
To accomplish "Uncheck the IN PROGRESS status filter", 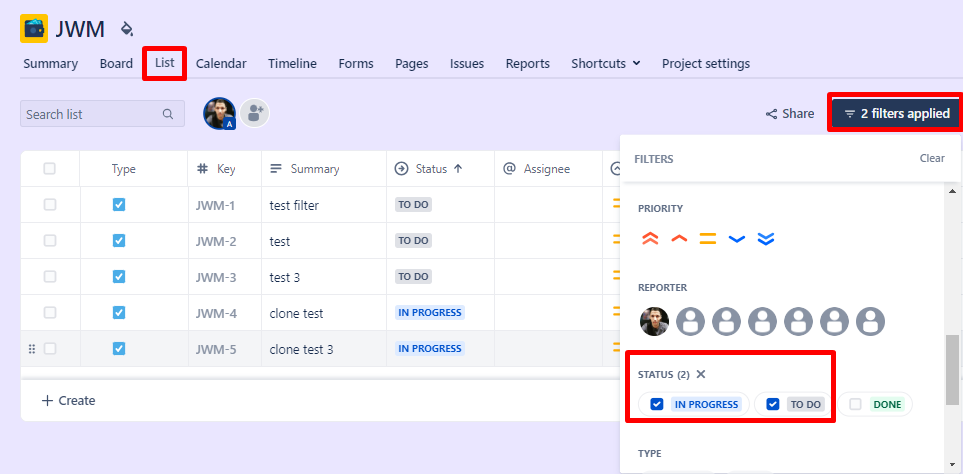I will click(x=657, y=404).
